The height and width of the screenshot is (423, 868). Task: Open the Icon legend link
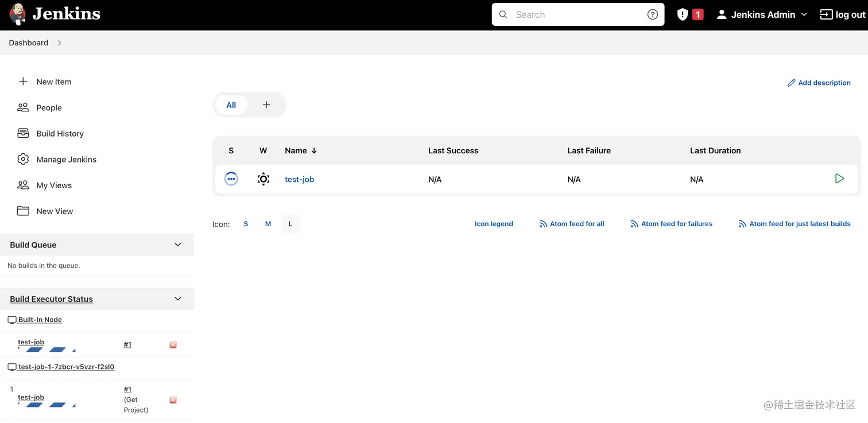[493, 224]
